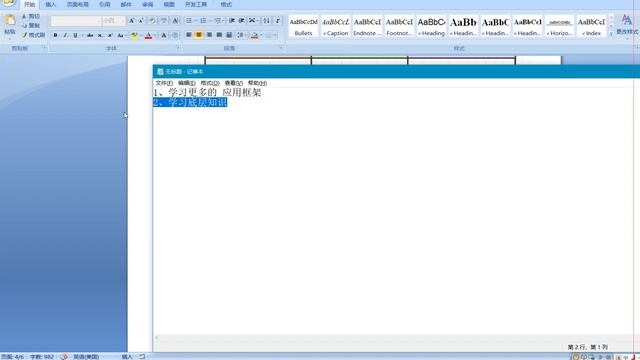Switch to the 引用 ribbon tab
640x360 pixels.
pos(104,4)
